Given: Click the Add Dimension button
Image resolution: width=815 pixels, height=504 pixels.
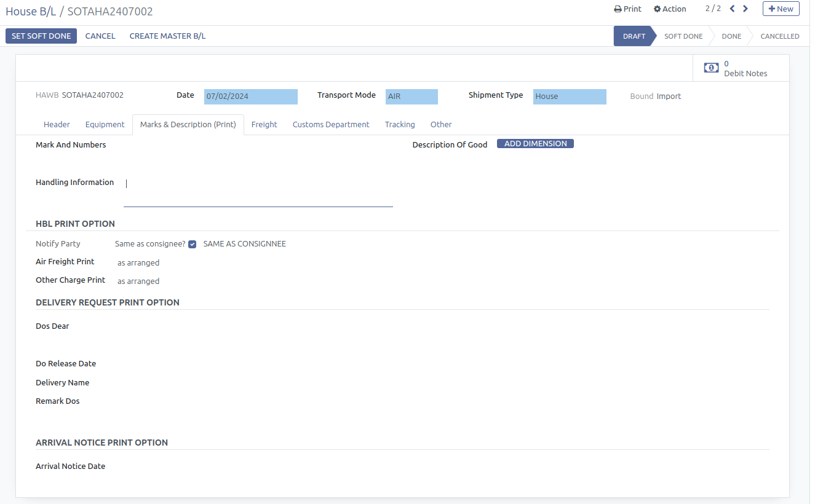Looking at the screenshot, I should (535, 144).
